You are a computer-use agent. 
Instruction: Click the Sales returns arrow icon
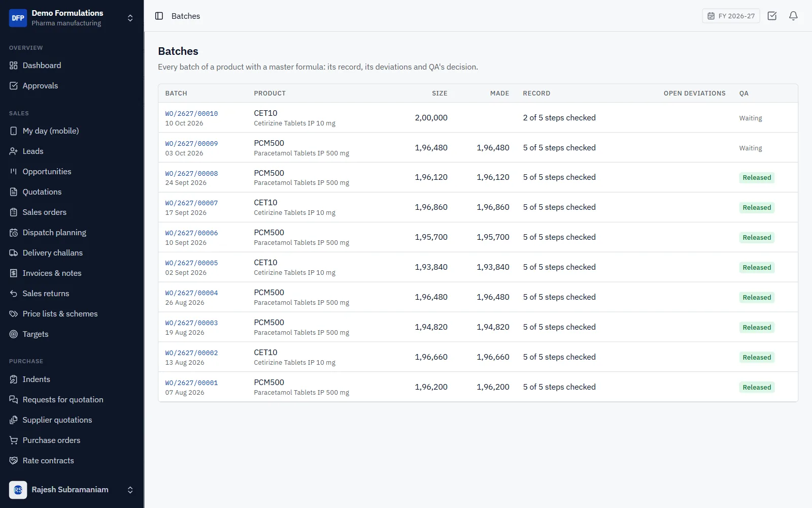[14, 294]
